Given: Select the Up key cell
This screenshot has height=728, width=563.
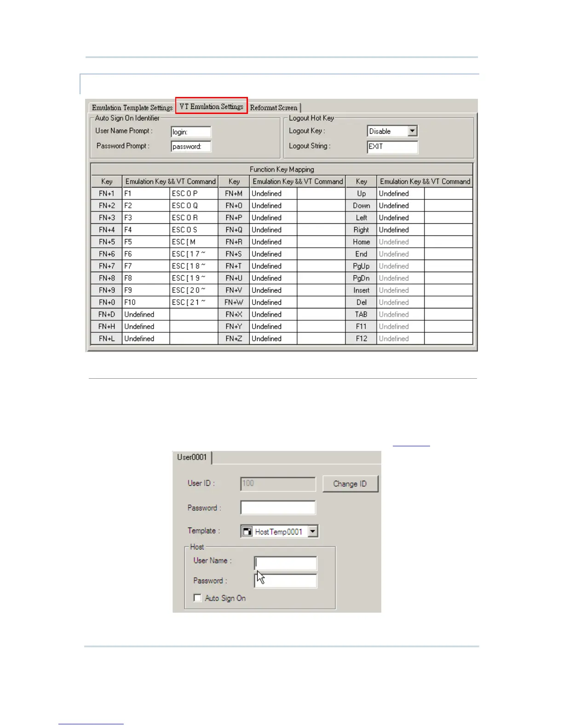Looking at the screenshot, I should coord(361,193).
